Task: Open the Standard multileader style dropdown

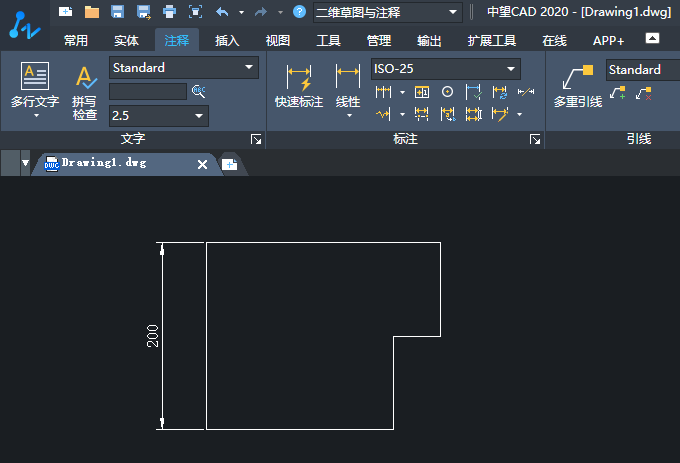Action: pos(643,70)
